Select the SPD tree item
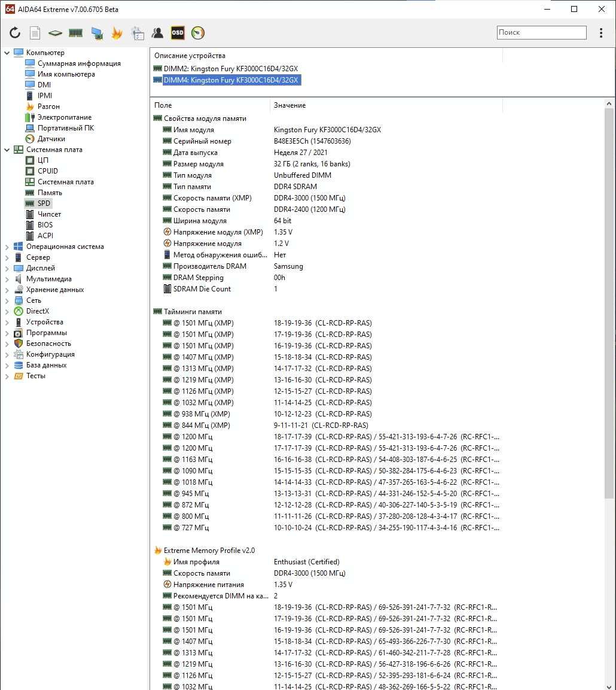This screenshot has width=616, height=690. click(x=44, y=203)
